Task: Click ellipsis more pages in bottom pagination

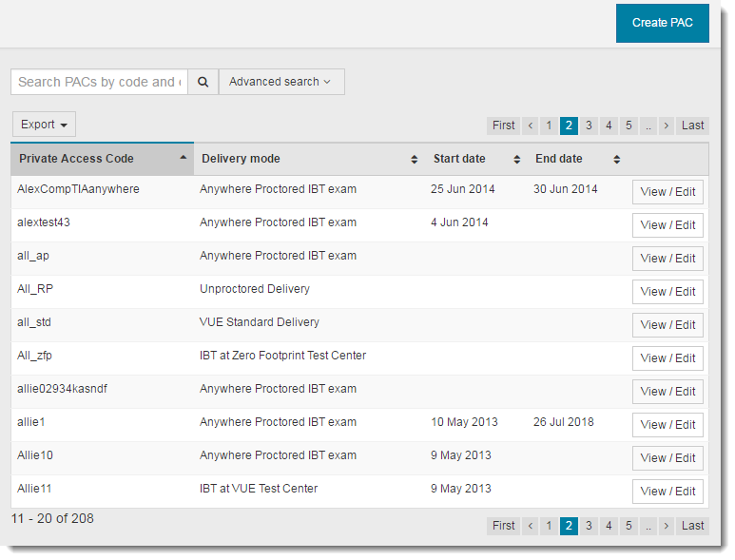Action: pyautogui.click(x=648, y=526)
